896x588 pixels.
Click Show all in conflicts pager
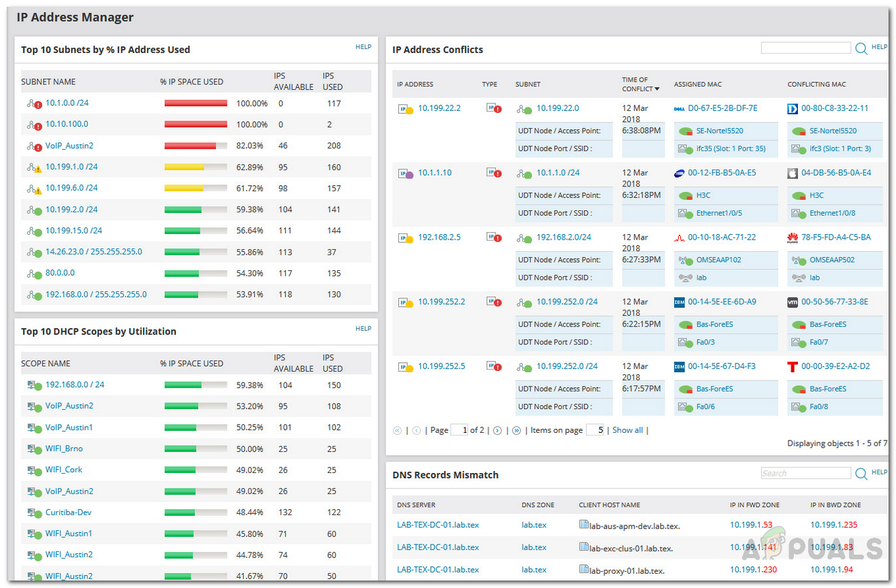coord(627,430)
